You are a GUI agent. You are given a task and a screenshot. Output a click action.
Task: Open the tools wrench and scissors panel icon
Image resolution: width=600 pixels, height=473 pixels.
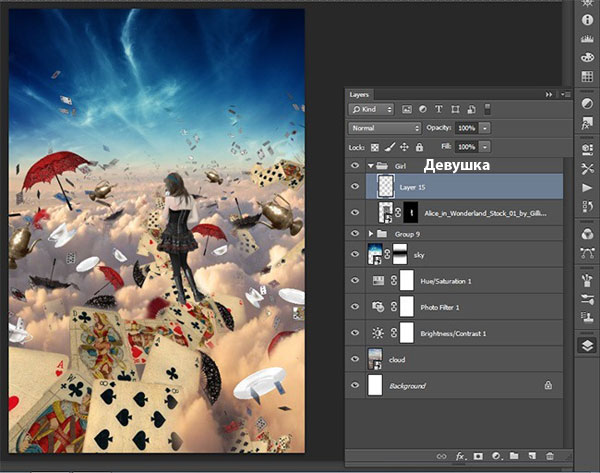pos(587,168)
